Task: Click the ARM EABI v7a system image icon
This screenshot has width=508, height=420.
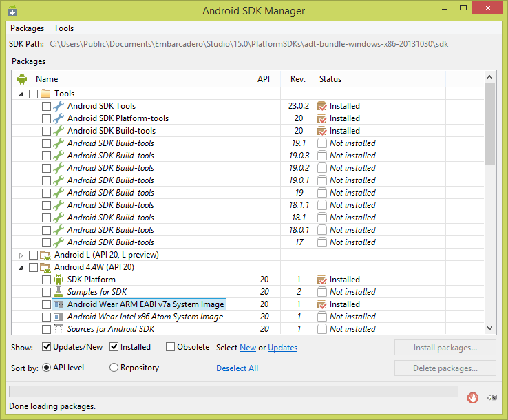Action: coord(59,304)
